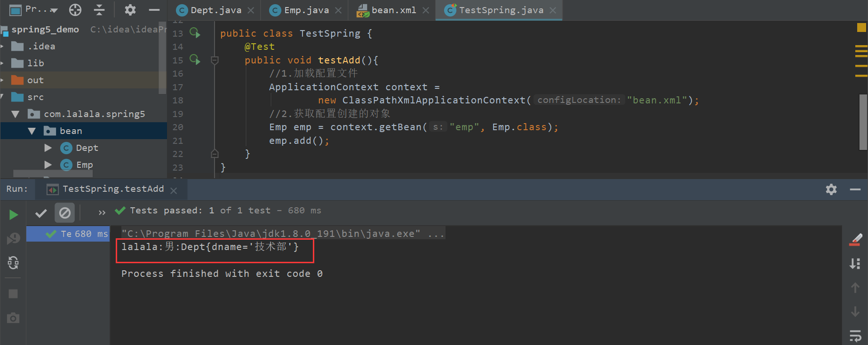Image resolution: width=868 pixels, height=345 pixels.
Task: Click the editor inspection status indicator
Action: [x=861, y=28]
